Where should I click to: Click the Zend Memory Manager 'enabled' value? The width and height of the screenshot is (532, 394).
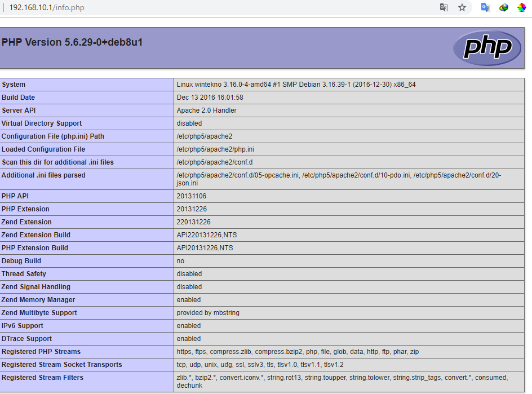click(x=189, y=300)
